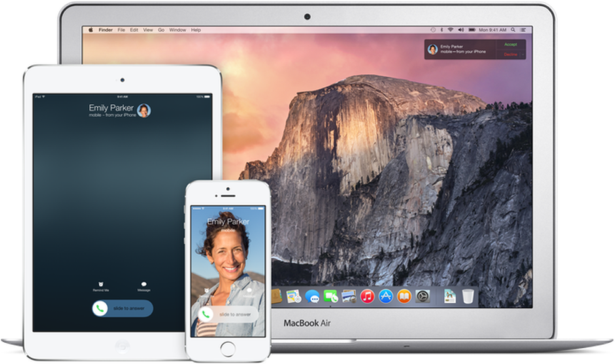Open the App Store icon

click(386, 297)
